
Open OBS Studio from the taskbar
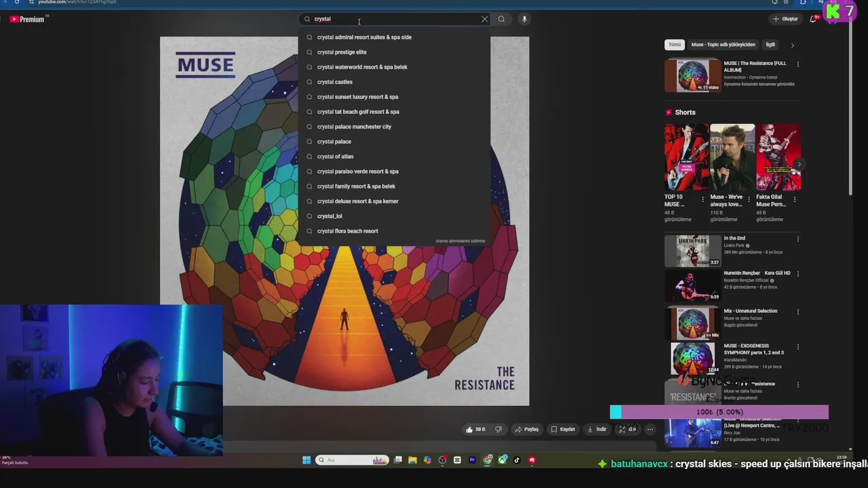442,460
